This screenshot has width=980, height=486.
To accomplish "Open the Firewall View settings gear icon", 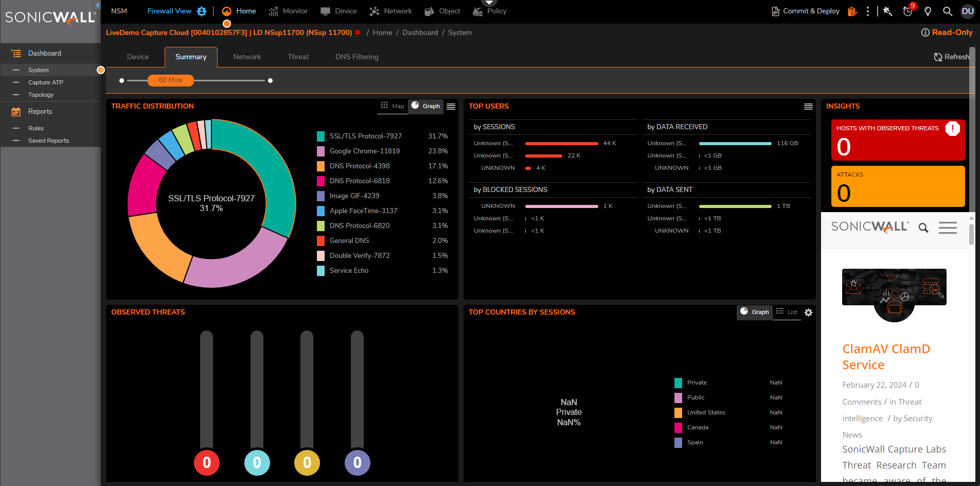I will (x=202, y=11).
